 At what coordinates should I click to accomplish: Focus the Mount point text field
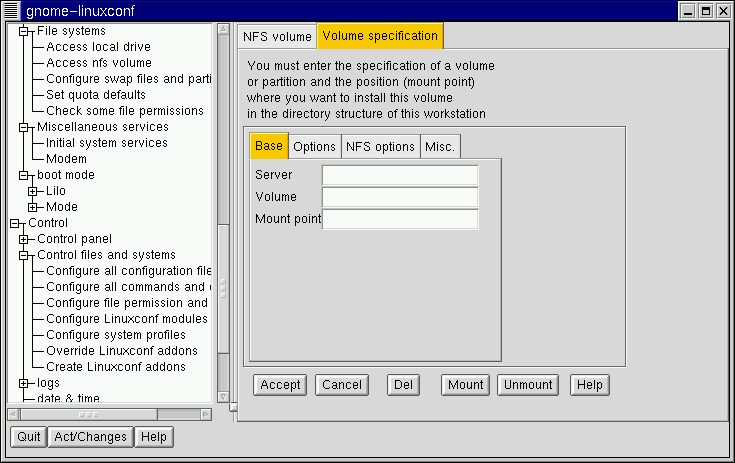point(399,220)
